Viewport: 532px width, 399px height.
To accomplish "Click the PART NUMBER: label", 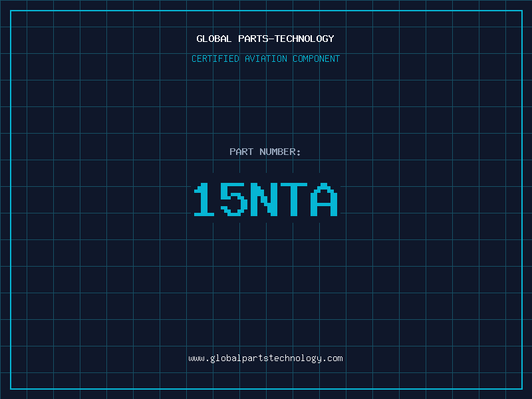I will (265, 152).
